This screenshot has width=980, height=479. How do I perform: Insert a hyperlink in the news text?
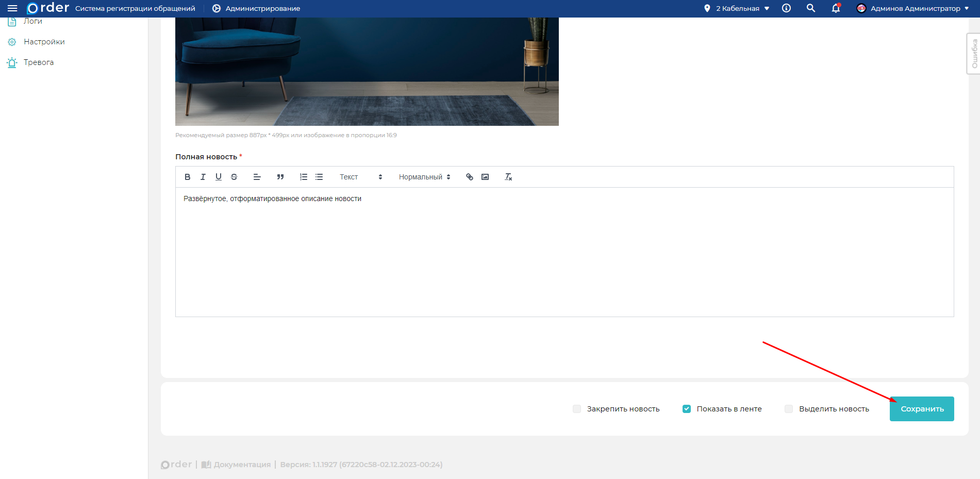click(470, 177)
